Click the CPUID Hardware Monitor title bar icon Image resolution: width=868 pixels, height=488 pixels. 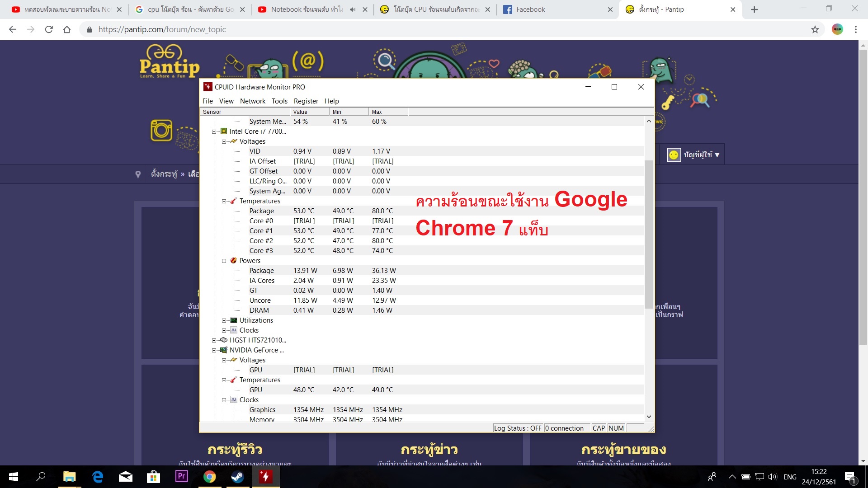coord(208,87)
